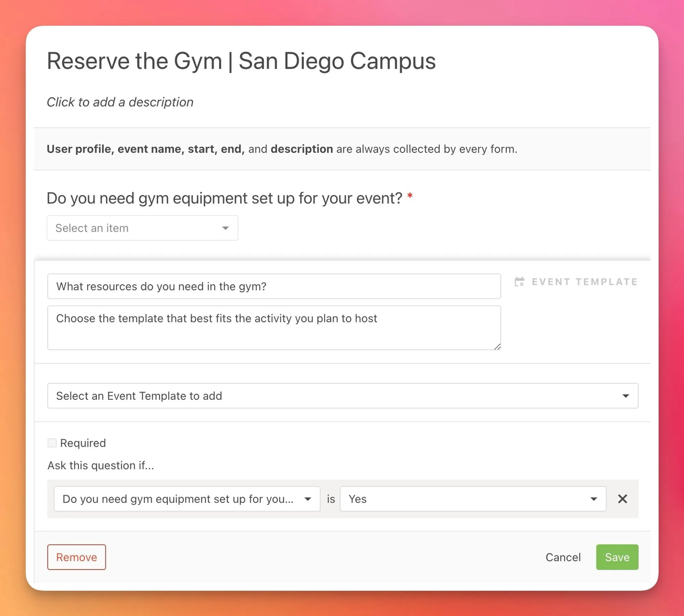Click arrow on condition question dropdown
The height and width of the screenshot is (616, 684).
point(307,499)
